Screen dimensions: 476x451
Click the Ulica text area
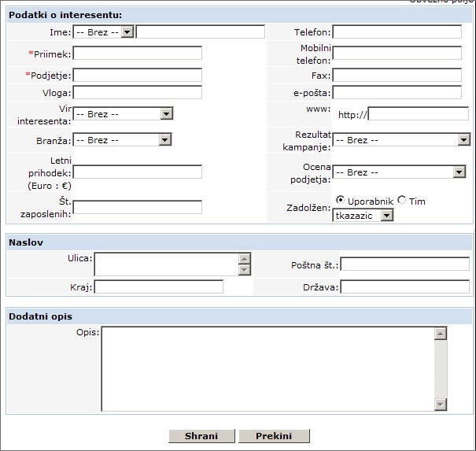point(165,264)
